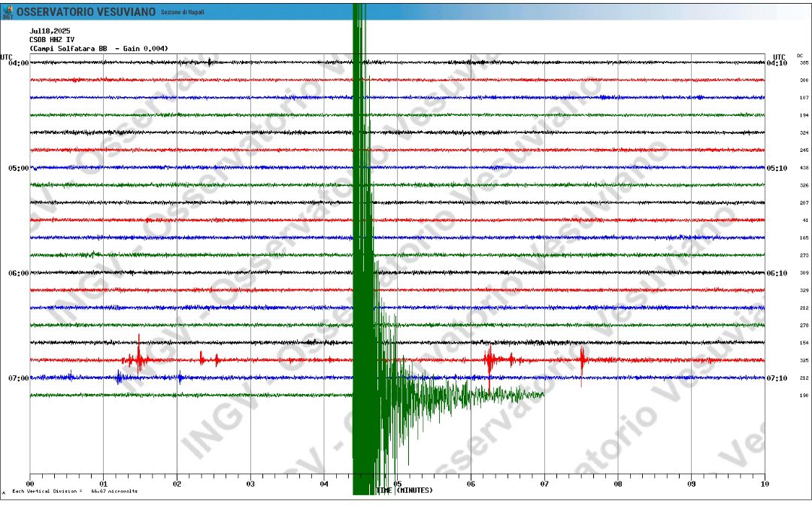Image resolution: width=812 pixels, height=507 pixels.
Task: Click the DC value 305
Action: pos(804,62)
